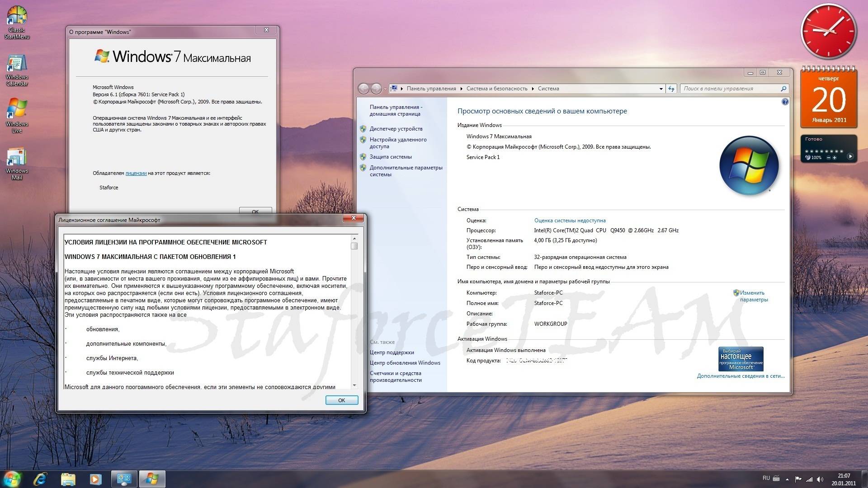Open Windows Mail desktop icon

(17, 164)
